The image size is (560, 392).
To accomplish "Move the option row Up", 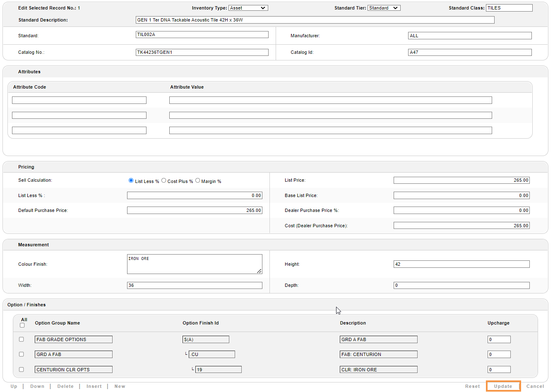I will tap(14, 386).
